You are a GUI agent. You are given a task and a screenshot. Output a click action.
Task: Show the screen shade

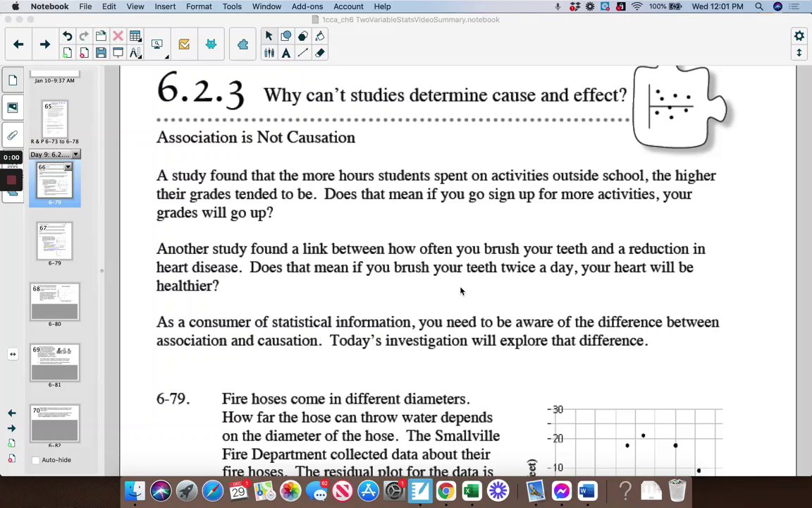[118, 52]
